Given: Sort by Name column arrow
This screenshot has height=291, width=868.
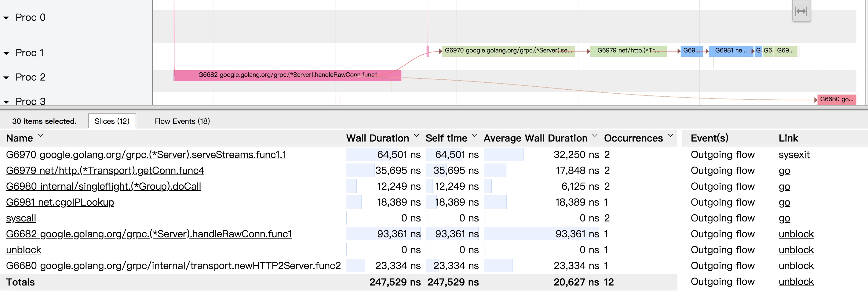Looking at the screenshot, I should [40, 135].
